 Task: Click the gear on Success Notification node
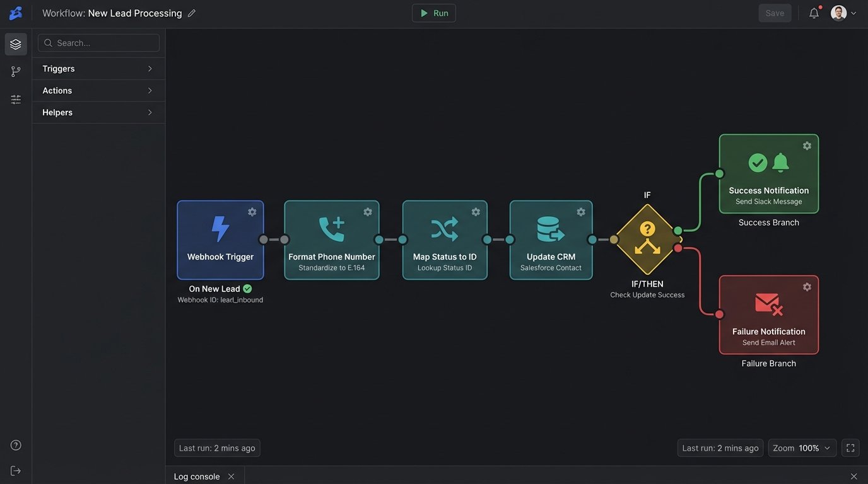coord(806,145)
